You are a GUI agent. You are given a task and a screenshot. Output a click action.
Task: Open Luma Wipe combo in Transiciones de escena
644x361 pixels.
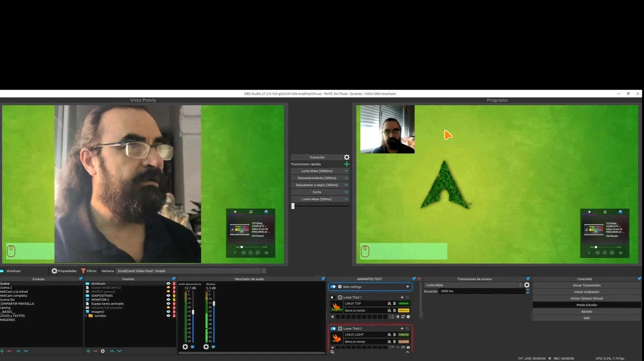473,285
